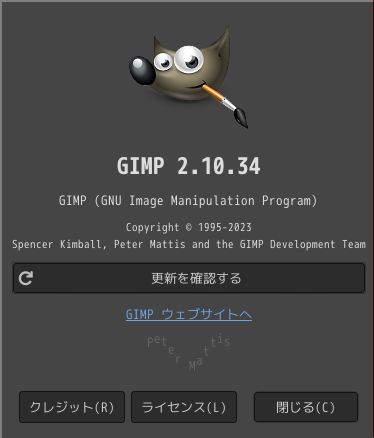The width and height of the screenshot is (374, 438).
Task: Click the refresh icon in update button
Action: tap(26, 278)
